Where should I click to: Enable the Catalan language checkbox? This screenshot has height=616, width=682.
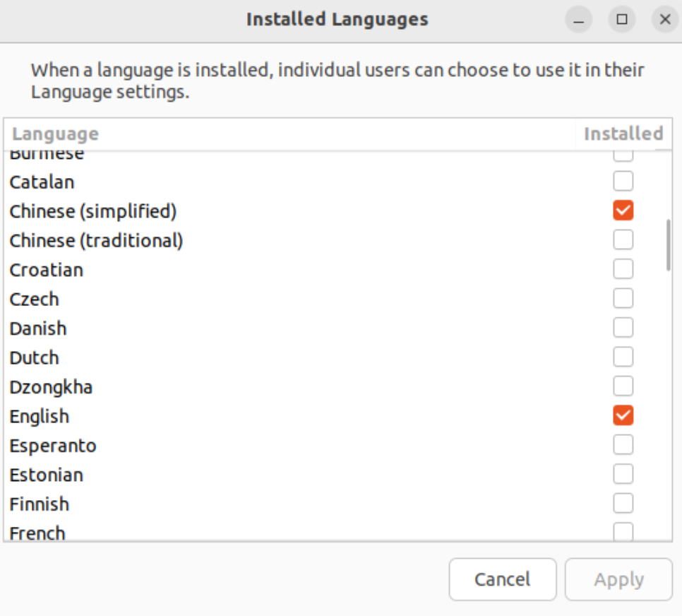pyautogui.click(x=623, y=182)
